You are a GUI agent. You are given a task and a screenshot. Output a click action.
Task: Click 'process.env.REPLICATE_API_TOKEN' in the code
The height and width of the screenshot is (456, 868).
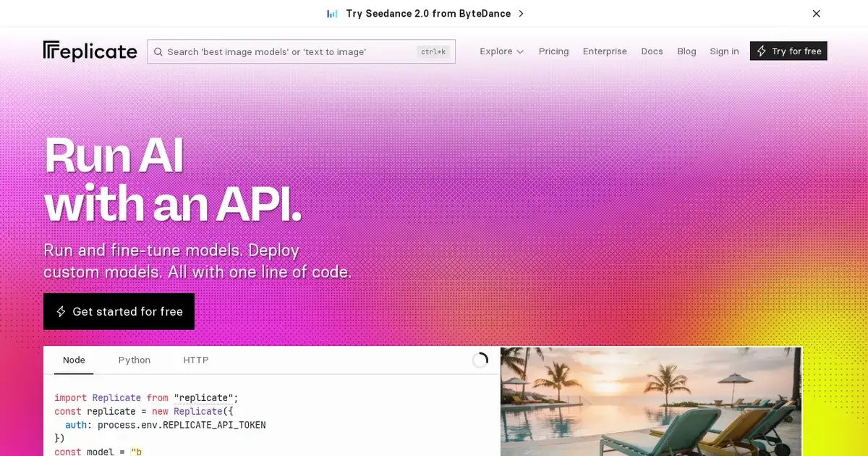pos(182,425)
